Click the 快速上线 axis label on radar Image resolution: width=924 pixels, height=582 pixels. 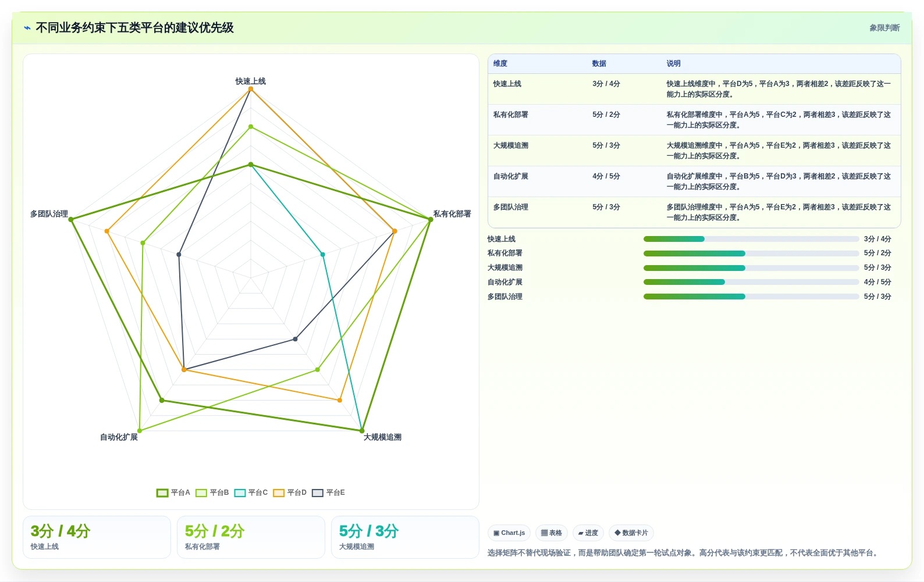click(251, 81)
